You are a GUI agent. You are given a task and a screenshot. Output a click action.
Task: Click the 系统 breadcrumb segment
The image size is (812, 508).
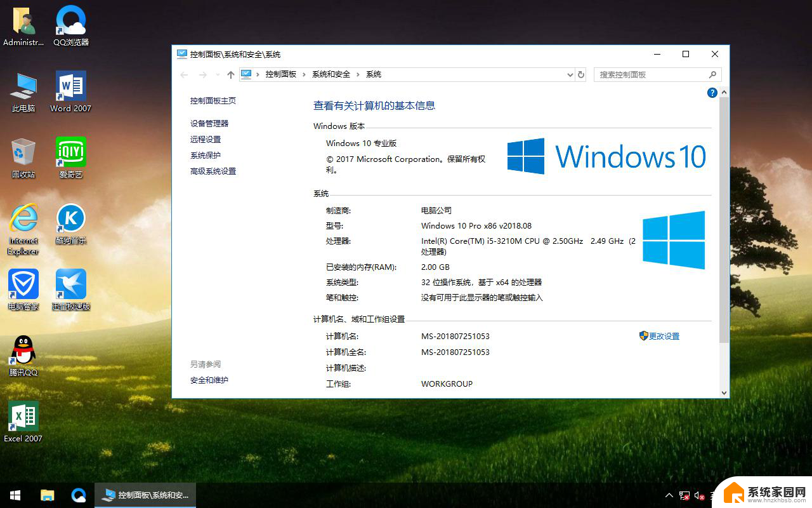[x=374, y=74]
